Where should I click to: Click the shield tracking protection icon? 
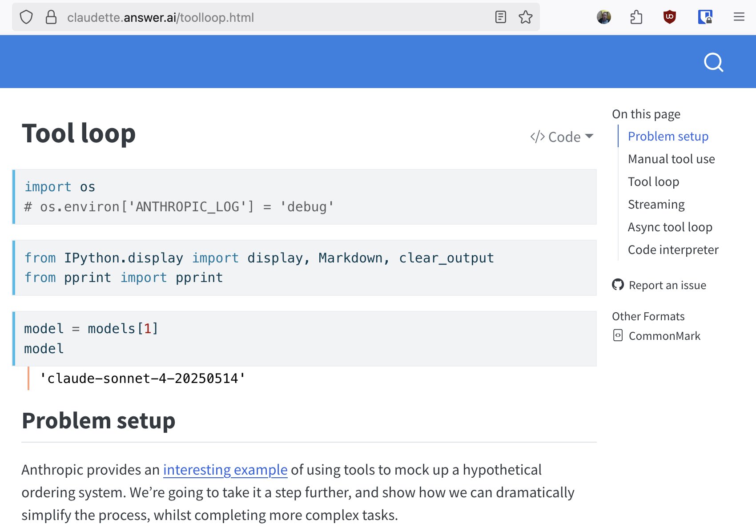[26, 17]
